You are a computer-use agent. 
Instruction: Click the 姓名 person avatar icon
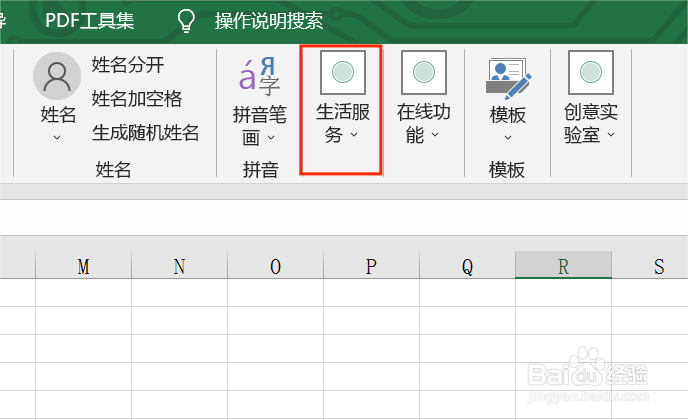click(57, 76)
